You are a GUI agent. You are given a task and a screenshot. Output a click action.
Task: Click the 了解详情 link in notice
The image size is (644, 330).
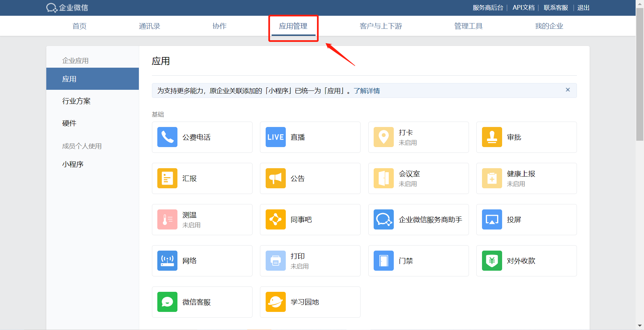coord(367,91)
